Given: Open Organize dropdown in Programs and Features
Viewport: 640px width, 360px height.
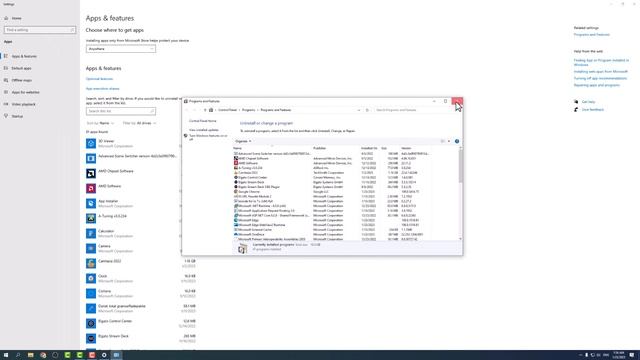Looking at the screenshot, I should coord(243,141).
